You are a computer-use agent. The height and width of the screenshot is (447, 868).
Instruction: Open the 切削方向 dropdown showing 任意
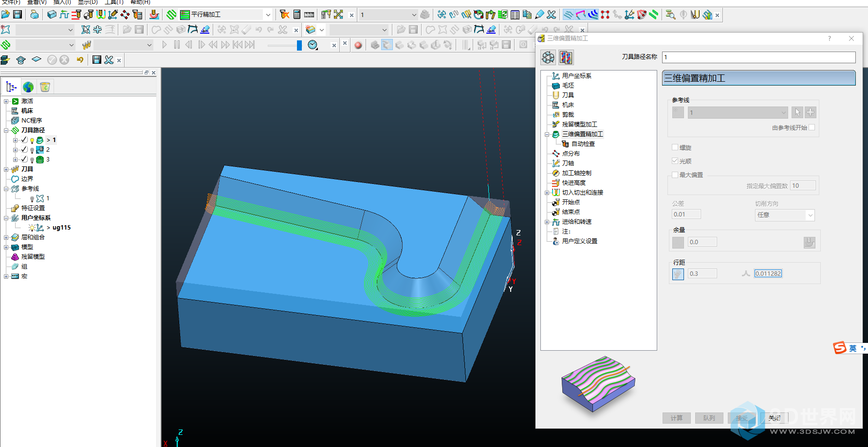click(x=810, y=215)
